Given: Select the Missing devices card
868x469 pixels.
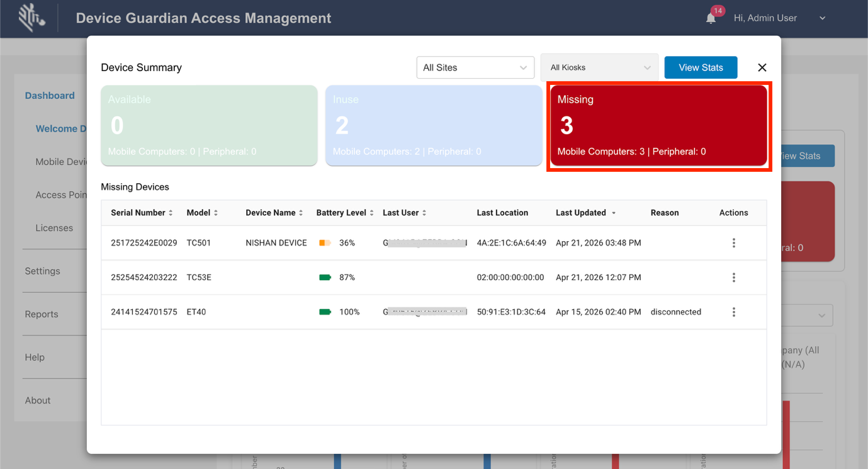Looking at the screenshot, I should pyautogui.click(x=658, y=125).
